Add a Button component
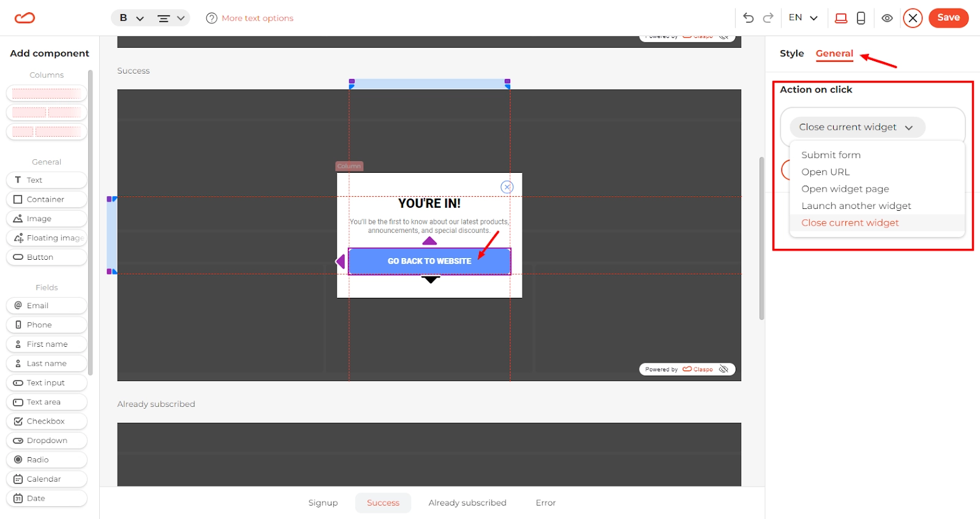The height and width of the screenshot is (519, 980). 47,257
